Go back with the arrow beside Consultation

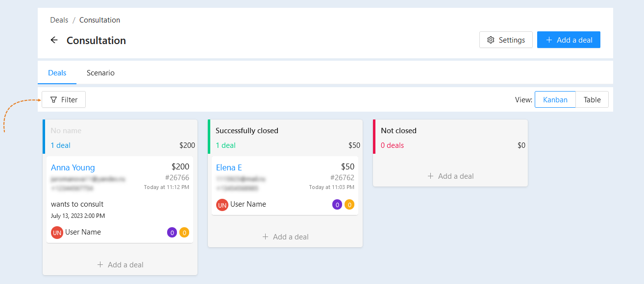(54, 40)
